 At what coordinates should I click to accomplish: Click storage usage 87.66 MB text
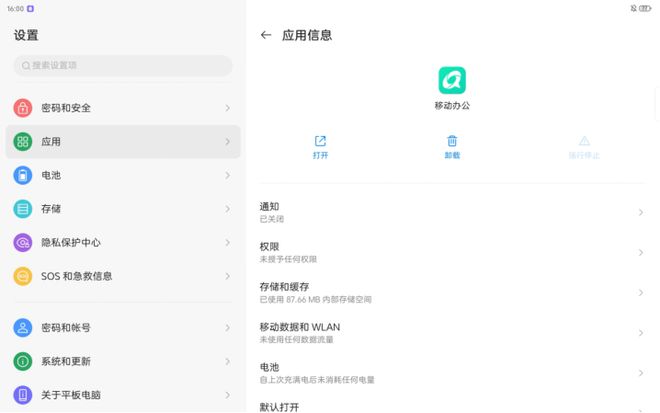315,299
